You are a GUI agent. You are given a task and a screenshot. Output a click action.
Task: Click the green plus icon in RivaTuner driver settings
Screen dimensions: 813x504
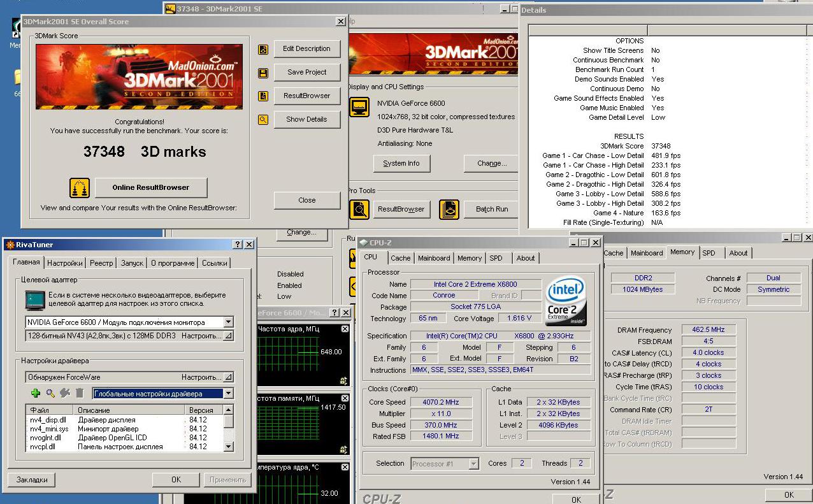pos(36,394)
